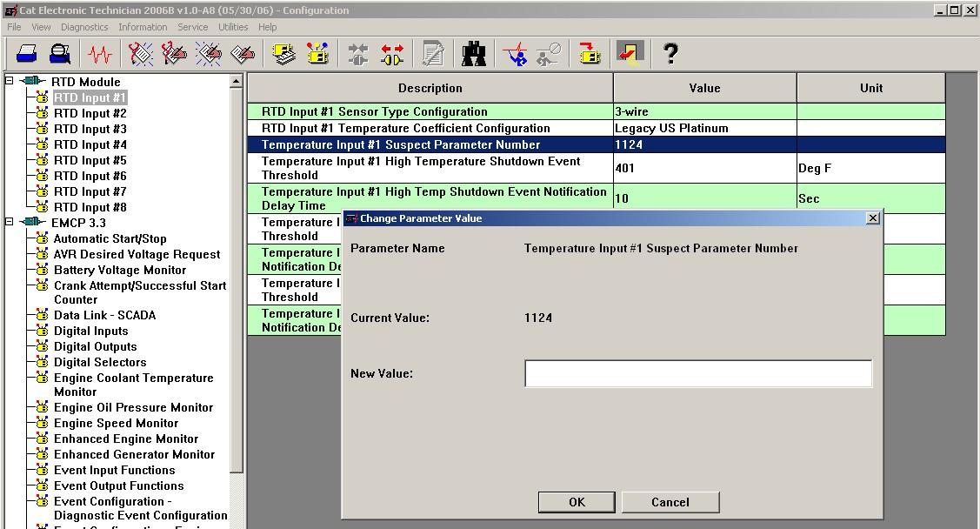980x529 pixels.
Task: Select highlighted RTD Input #1 tree item
Action: pyautogui.click(x=90, y=97)
